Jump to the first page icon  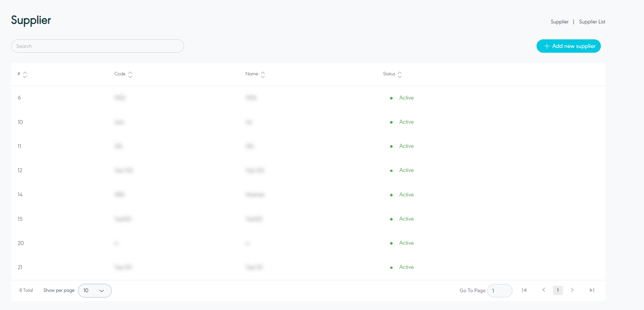pyautogui.click(x=524, y=290)
